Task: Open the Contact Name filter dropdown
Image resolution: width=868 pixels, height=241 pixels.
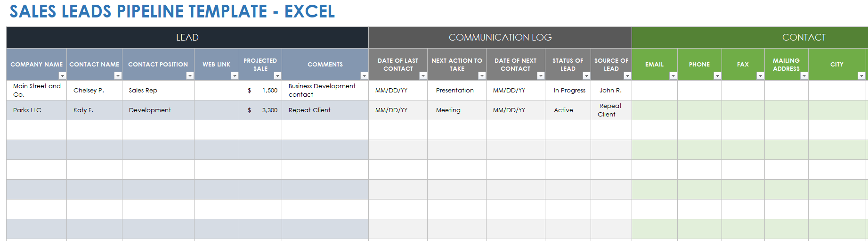Action: coord(118,76)
